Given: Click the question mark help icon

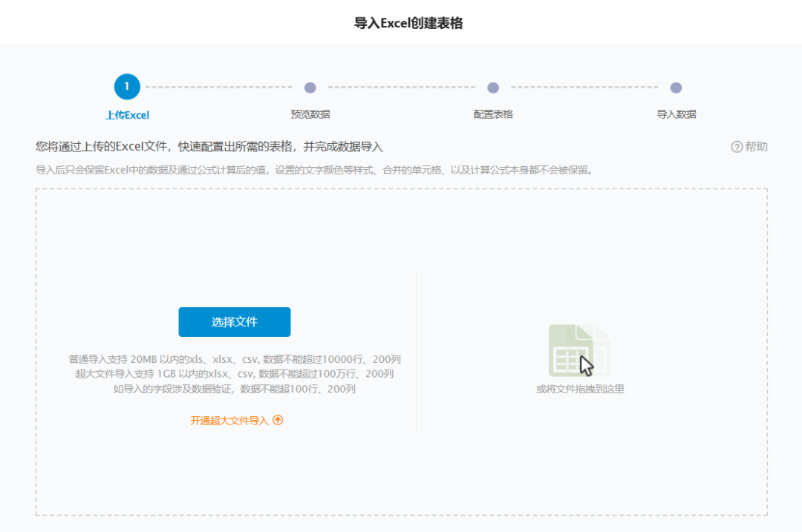Looking at the screenshot, I should 737,147.
